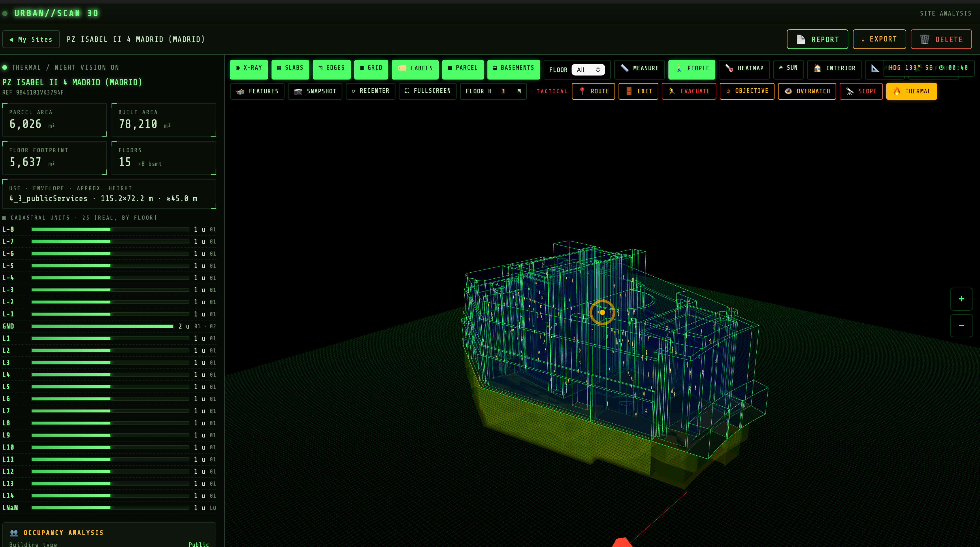
Task: Click the FLOOR FOOTPRINT 5,637 m² card
Action: click(x=55, y=158)
